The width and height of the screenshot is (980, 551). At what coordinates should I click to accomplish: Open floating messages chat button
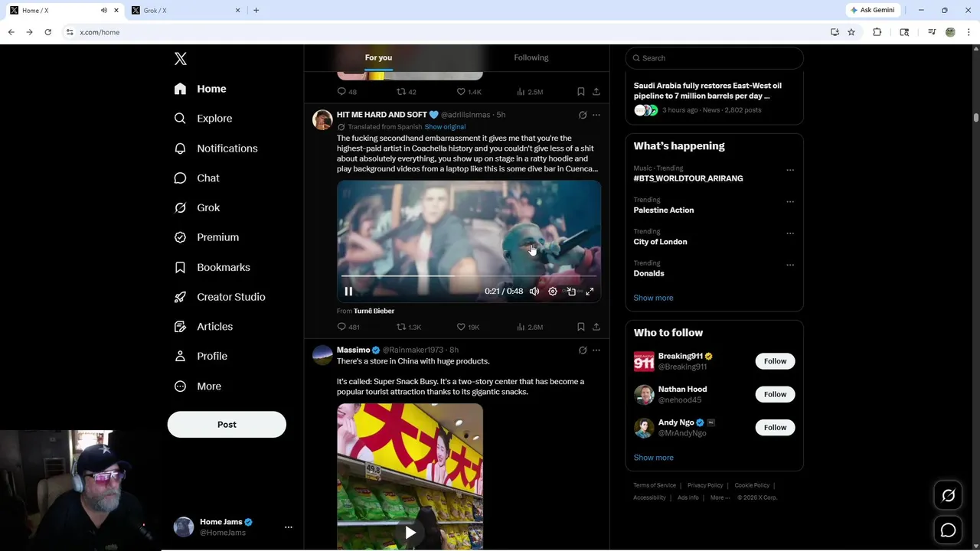[x=948, y=530]
